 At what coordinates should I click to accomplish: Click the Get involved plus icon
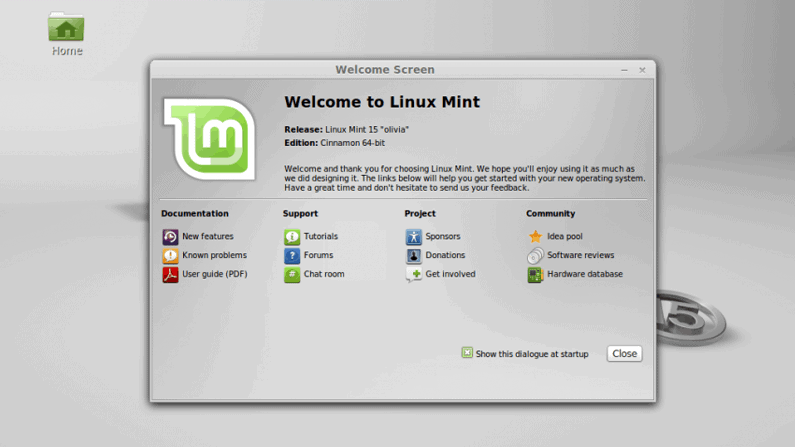coord(414,274)
